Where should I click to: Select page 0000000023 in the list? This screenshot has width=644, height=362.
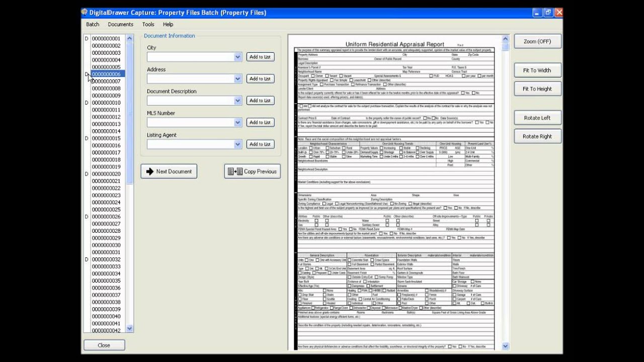click(106, 195)
